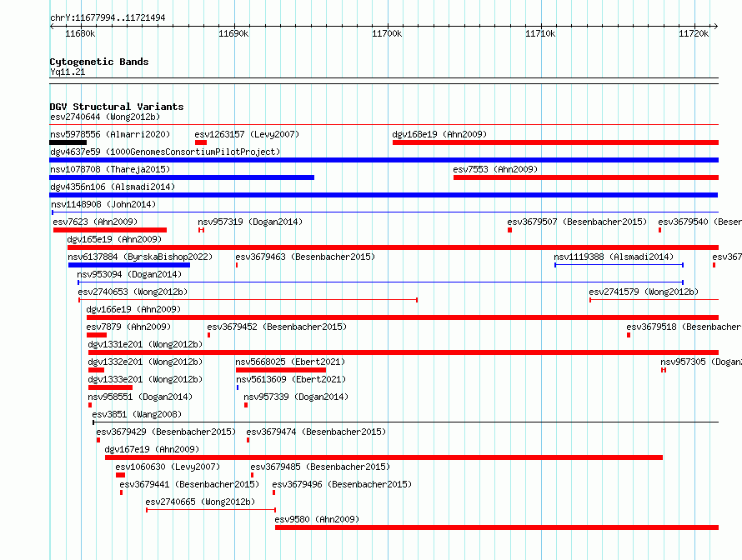Open the esv3679463 (Besenbacher2015) label
This screenshot has height=560, width=742.
coord(305,257)
